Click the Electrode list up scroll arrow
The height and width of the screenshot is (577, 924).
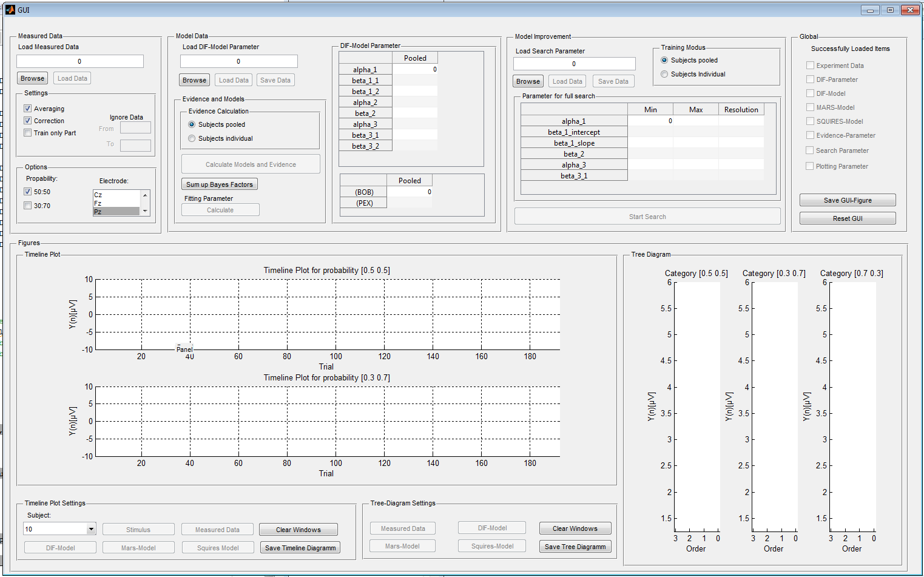click(145, 195)
